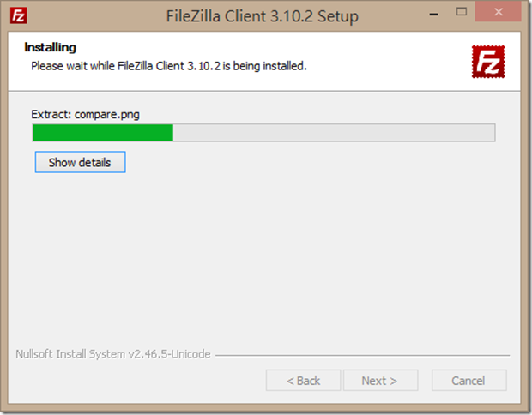Maximize the FileZilla Setup window
This screenshot has width=532, height=415.
[461, 12]
